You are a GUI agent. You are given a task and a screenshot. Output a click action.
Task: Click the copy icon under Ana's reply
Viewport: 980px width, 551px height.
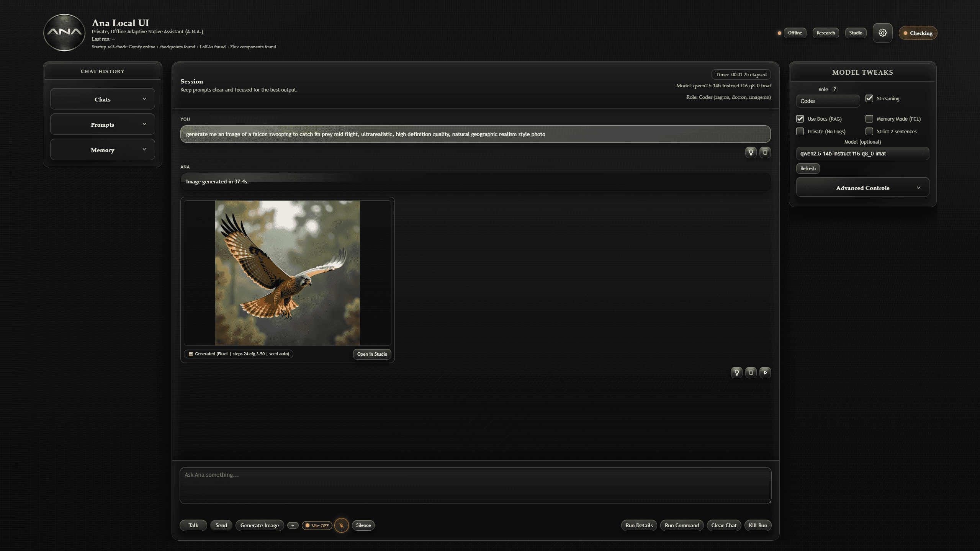point(751,373)
